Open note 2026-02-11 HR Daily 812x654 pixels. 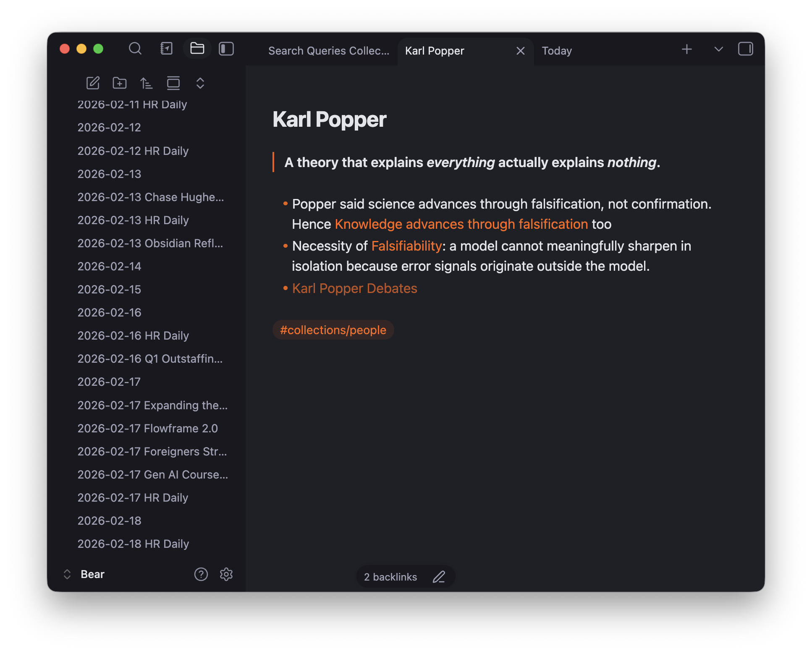132,105
